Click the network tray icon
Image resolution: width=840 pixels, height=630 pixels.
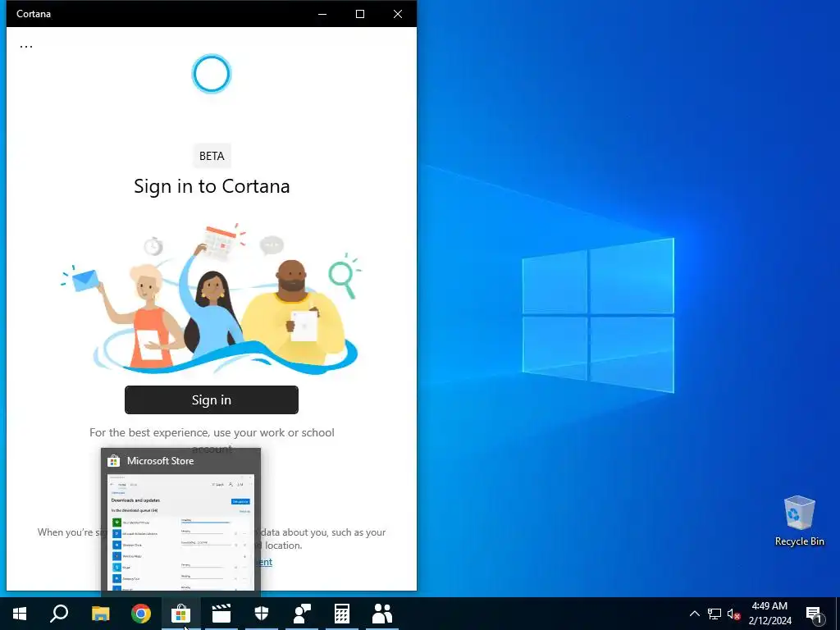click(714, 614)
